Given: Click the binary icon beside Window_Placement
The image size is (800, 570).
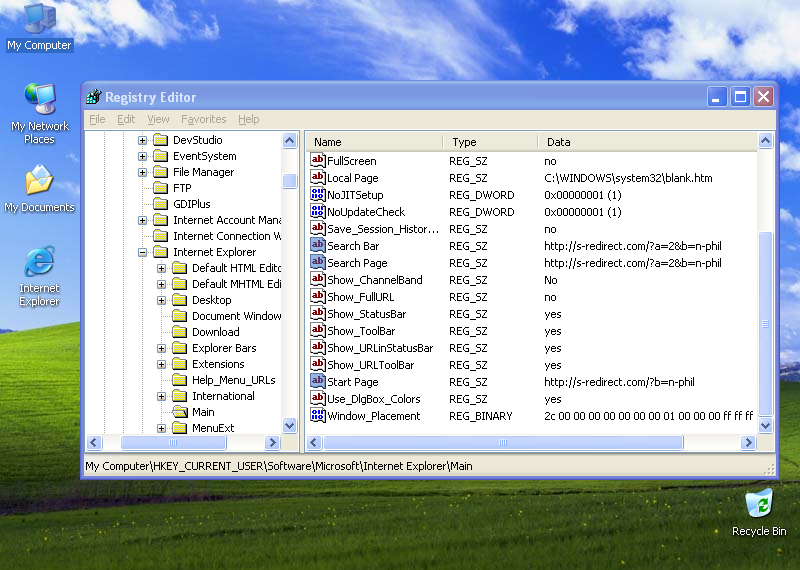Looking at the screenshot, I should tap(317, 415).
